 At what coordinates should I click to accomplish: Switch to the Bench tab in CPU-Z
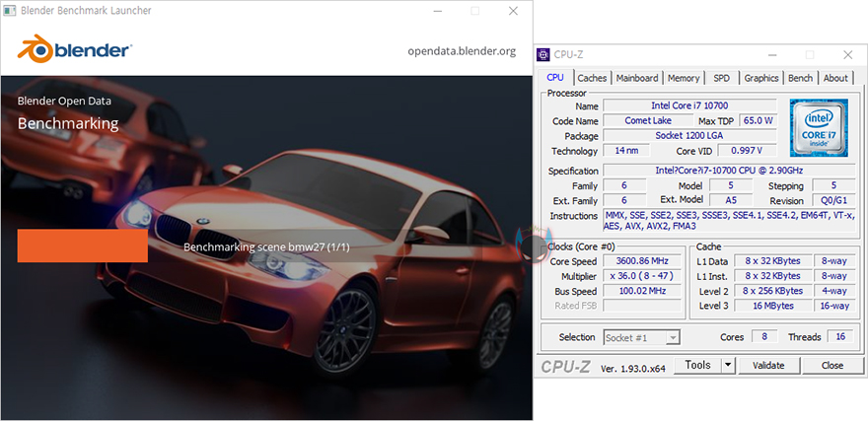coord(800,78)
